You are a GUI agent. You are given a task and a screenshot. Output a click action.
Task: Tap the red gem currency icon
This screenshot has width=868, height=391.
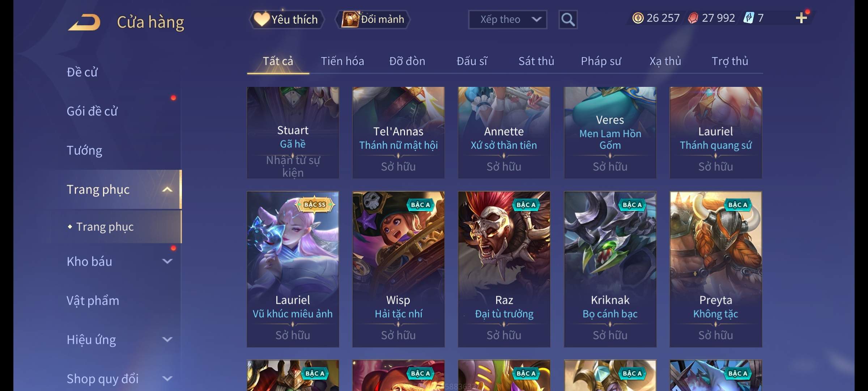click(693, 18)
